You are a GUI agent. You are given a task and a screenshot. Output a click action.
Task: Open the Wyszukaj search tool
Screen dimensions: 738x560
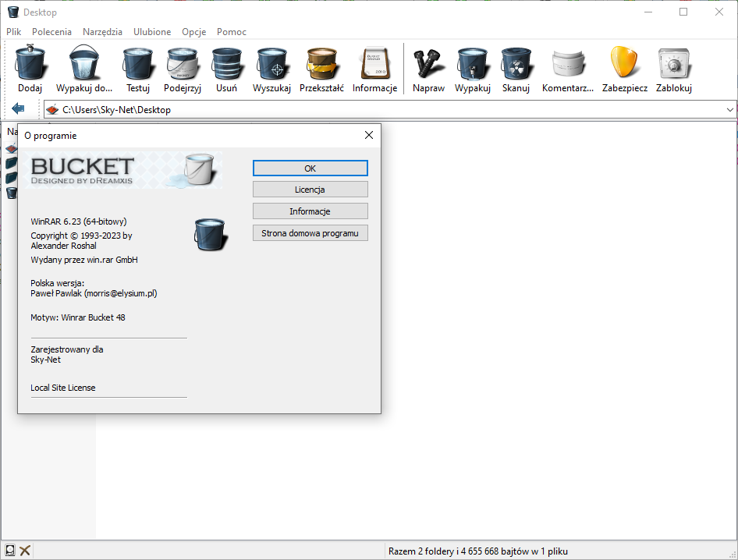click(x=271, y=62)
